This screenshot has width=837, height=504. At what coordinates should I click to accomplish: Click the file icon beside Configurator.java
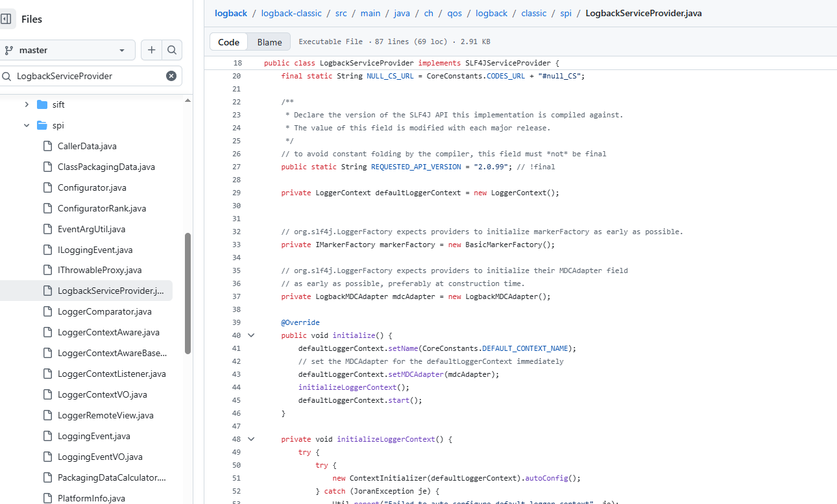47,187
